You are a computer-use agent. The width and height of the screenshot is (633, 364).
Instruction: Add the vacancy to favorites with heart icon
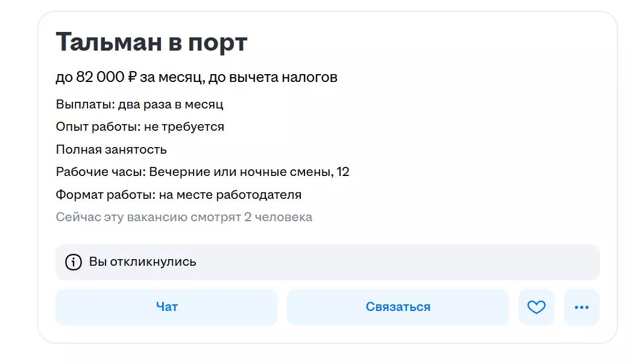536,307
